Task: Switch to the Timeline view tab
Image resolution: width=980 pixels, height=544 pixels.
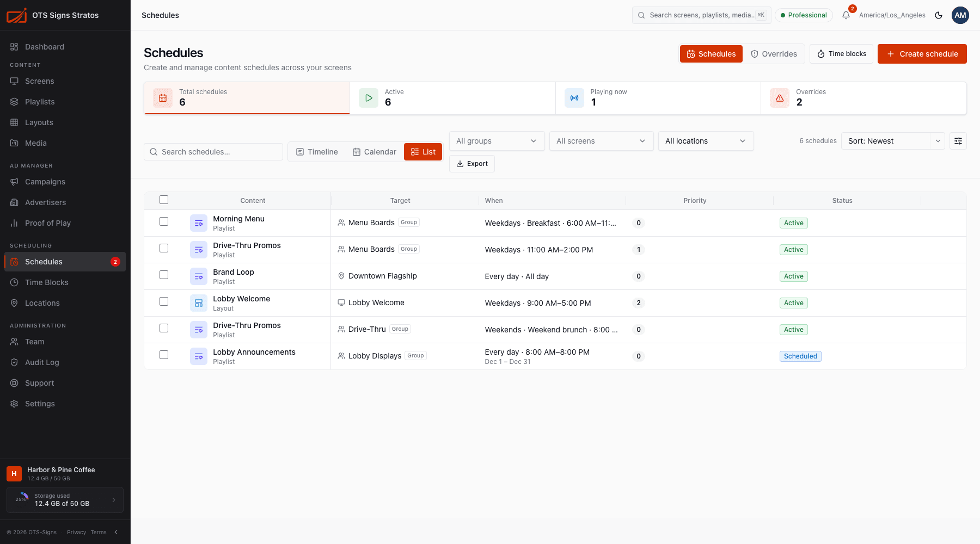Action: (317, 152)
